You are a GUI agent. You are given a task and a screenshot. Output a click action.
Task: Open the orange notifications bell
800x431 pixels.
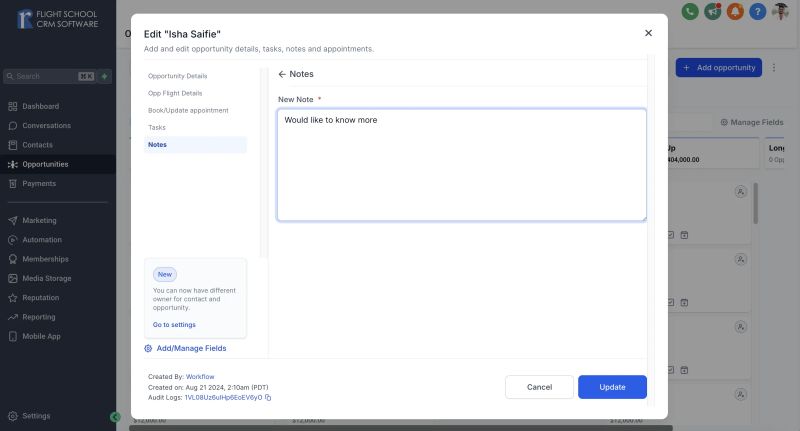pyautogui.click(x=735, y=11)
